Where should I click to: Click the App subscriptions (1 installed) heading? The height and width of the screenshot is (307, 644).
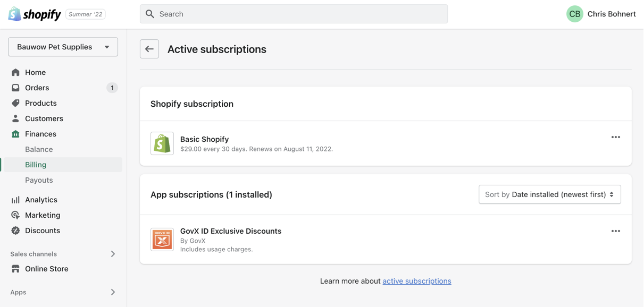coord(211,194)
